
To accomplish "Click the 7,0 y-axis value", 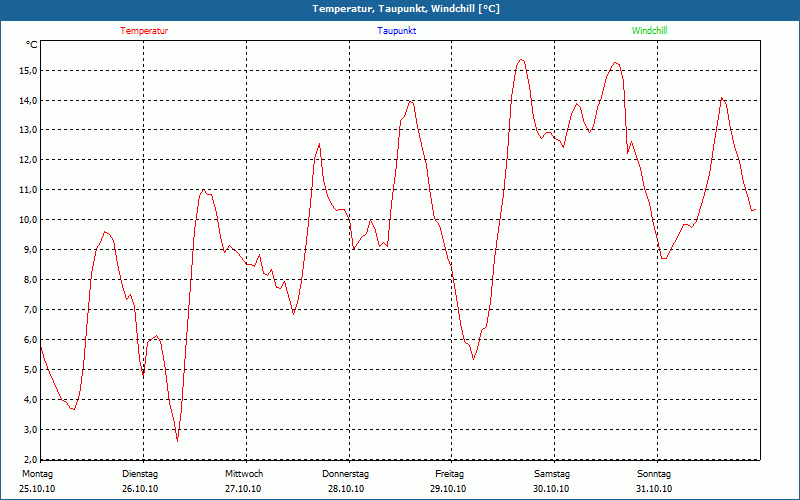I will [x=30, y=310].
